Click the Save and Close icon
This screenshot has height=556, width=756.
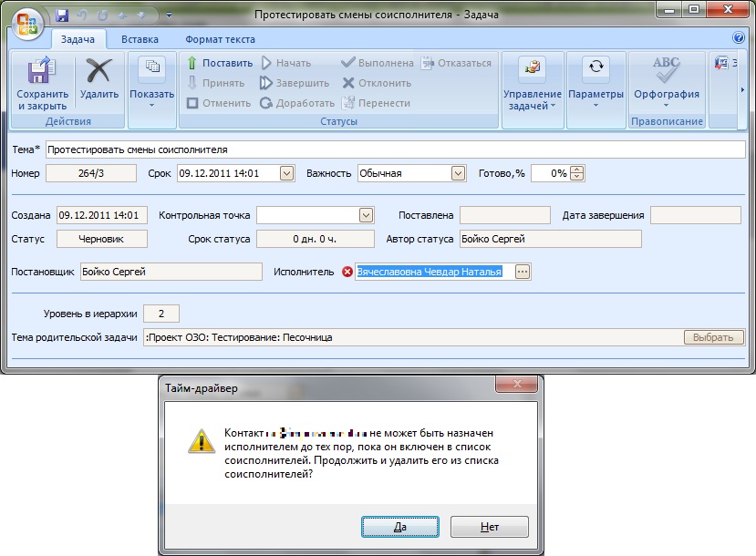point(42,72)
